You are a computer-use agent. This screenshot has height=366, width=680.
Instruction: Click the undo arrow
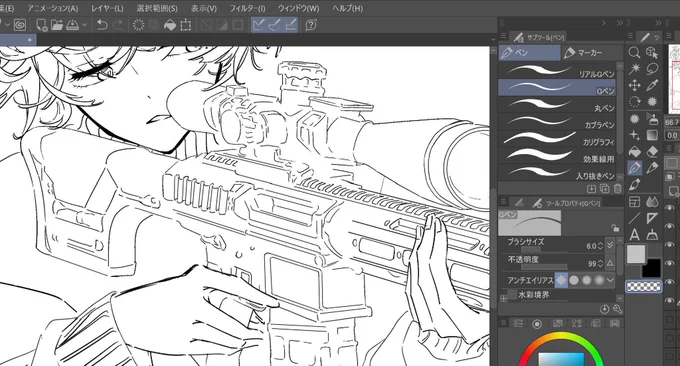coord(101,25)
